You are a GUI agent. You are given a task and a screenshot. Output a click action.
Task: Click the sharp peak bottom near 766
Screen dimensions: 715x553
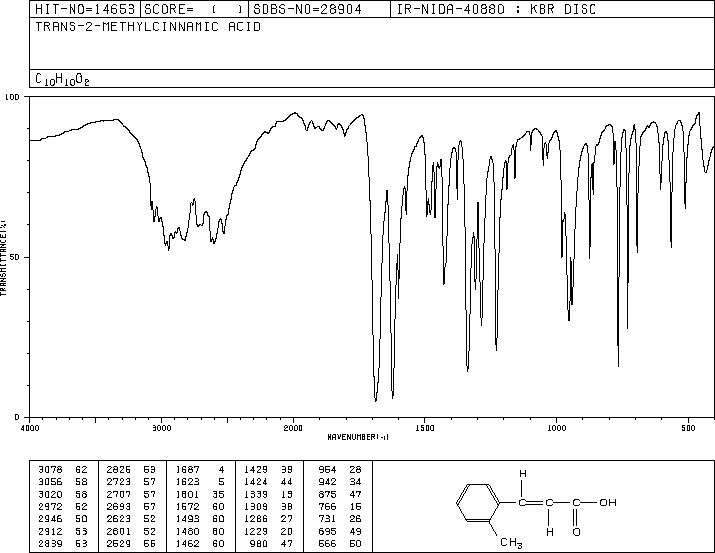click(618, 366)
